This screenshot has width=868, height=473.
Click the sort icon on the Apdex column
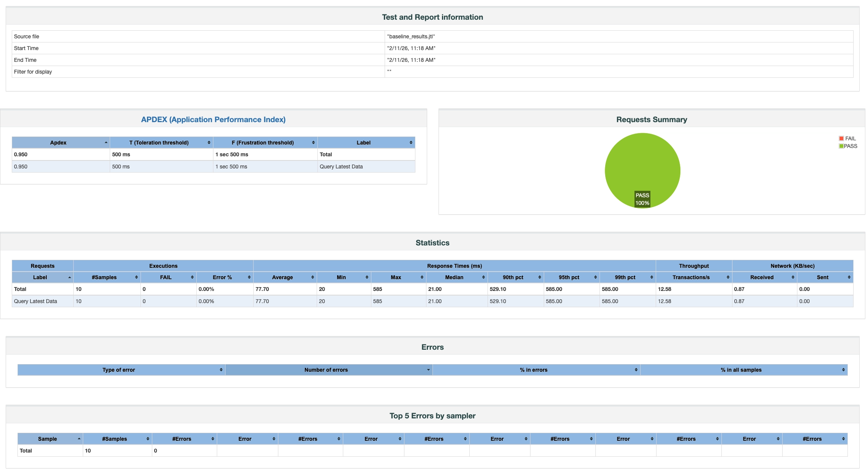click(106, 142)
